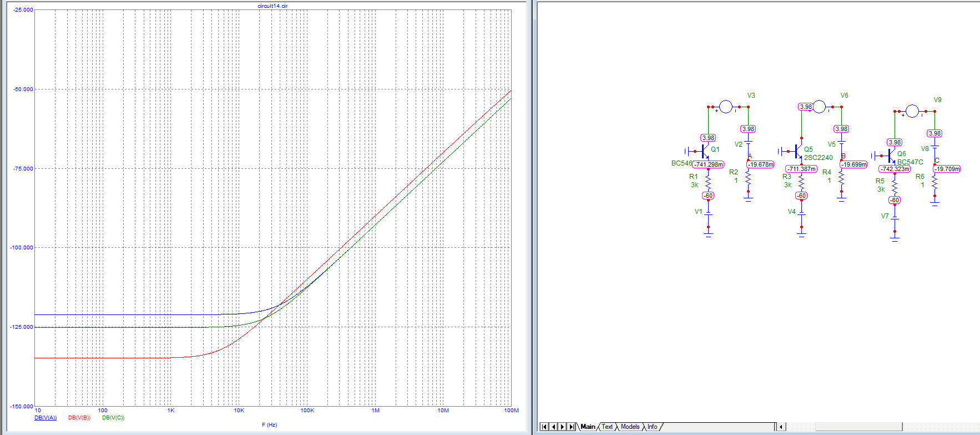
Task: Click the DB(V(A)) plot label
Action: (46, 418)
